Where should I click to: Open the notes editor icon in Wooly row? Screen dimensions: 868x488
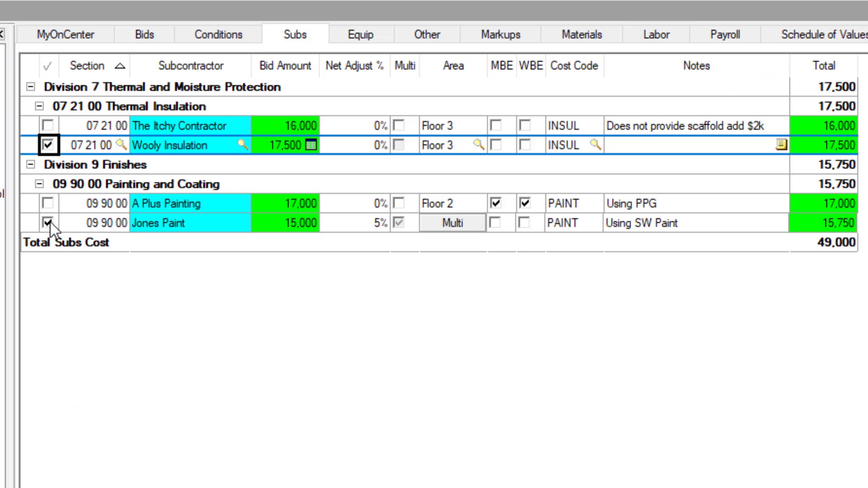pyautogui.click(x=781, y=145)
